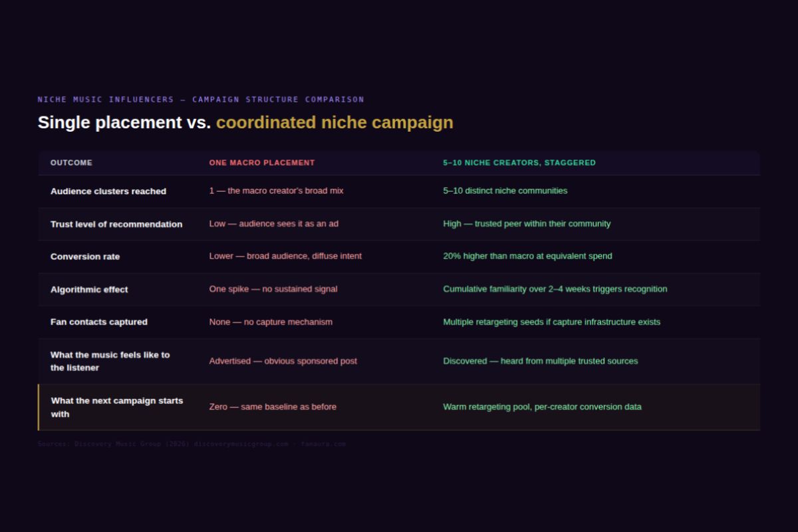The width and height of the screenshot is (798, 532).
Task: Click 'None — no capture mechanism'
Action: click(271, 322)
